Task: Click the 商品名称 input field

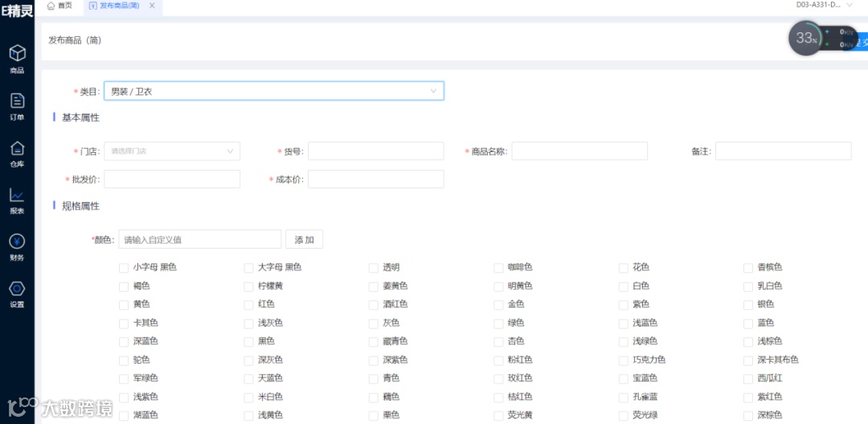Action: 579,150
